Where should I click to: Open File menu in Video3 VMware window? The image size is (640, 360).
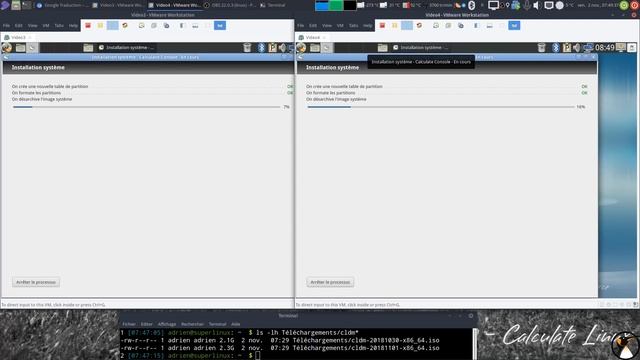pos(6,26)
